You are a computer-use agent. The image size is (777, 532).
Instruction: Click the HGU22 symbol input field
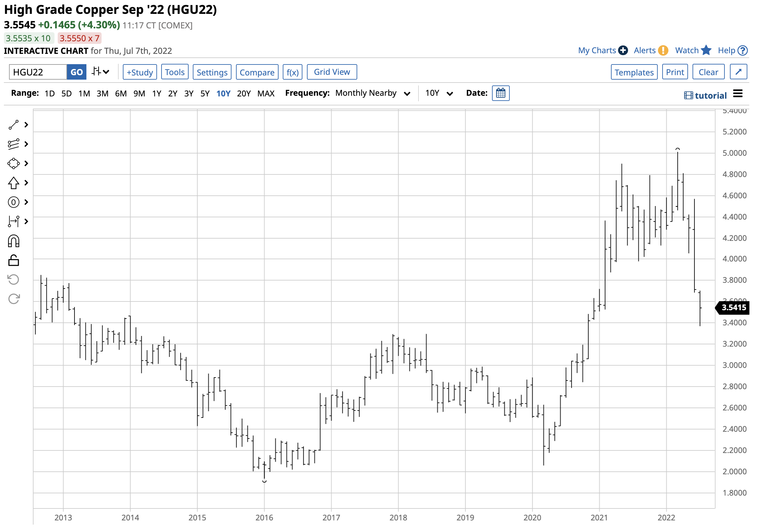click(37, 72)
